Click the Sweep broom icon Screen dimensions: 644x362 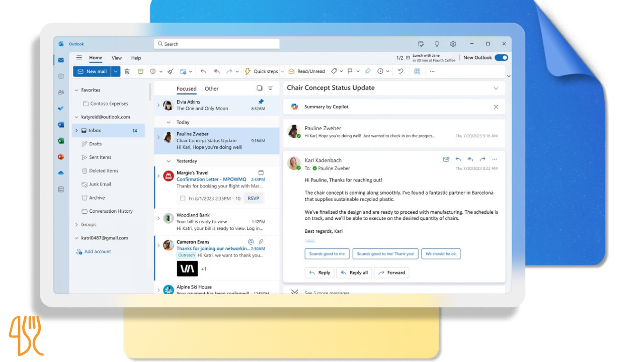tap(171, 71)
